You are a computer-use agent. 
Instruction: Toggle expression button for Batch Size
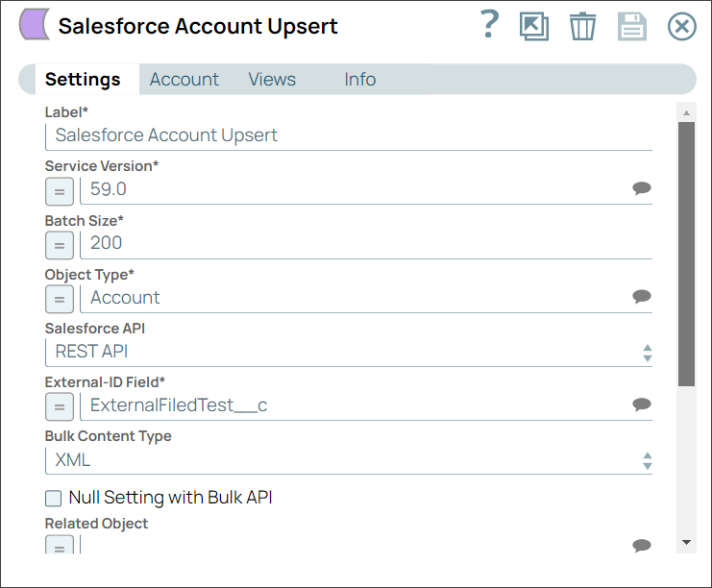[60, 245]
